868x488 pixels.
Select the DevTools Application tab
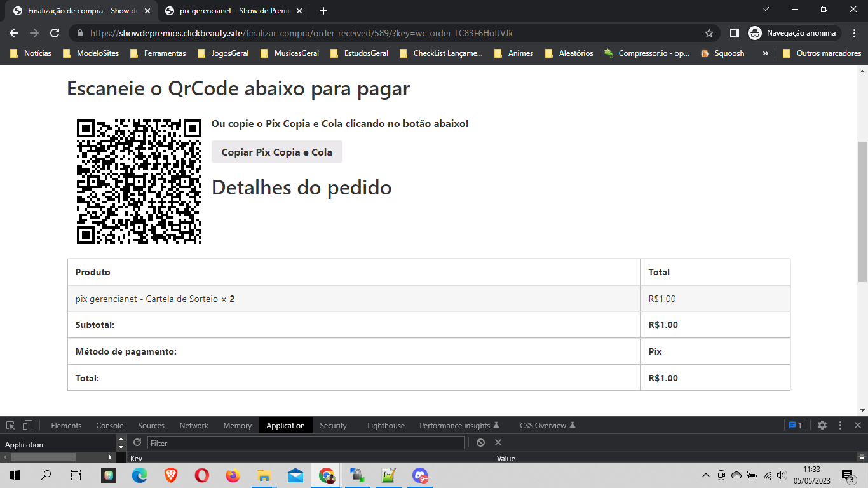point(286,426)
